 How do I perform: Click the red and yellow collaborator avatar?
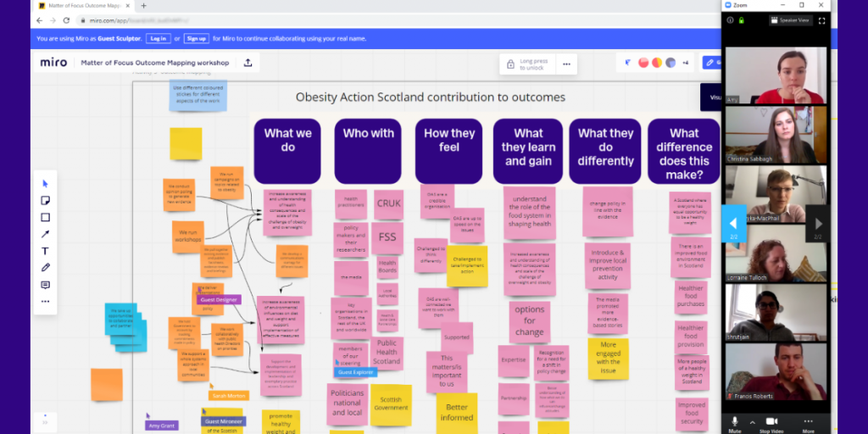[x=657, y=63]
